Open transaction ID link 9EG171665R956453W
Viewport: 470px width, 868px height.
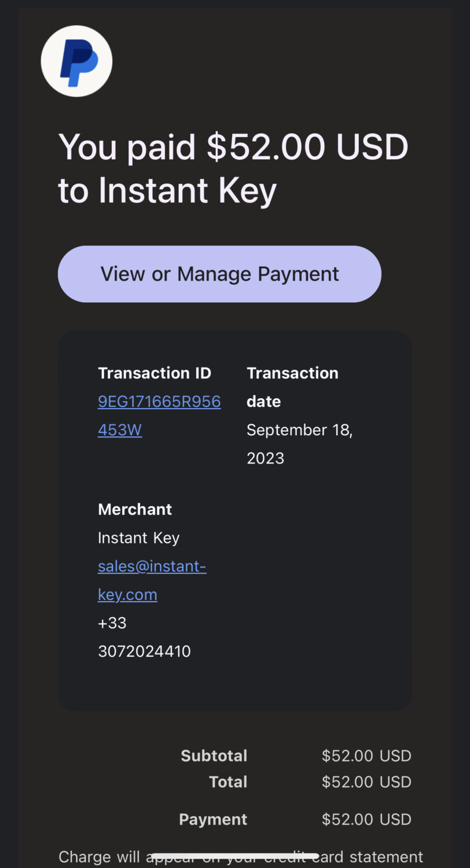(x=159, y=402)
